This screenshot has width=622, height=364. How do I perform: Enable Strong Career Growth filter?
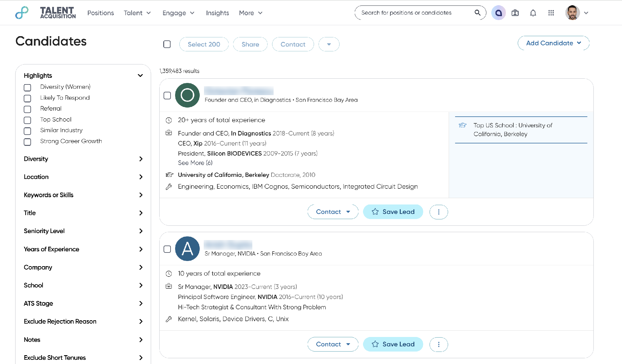click(x=27, y=142)
